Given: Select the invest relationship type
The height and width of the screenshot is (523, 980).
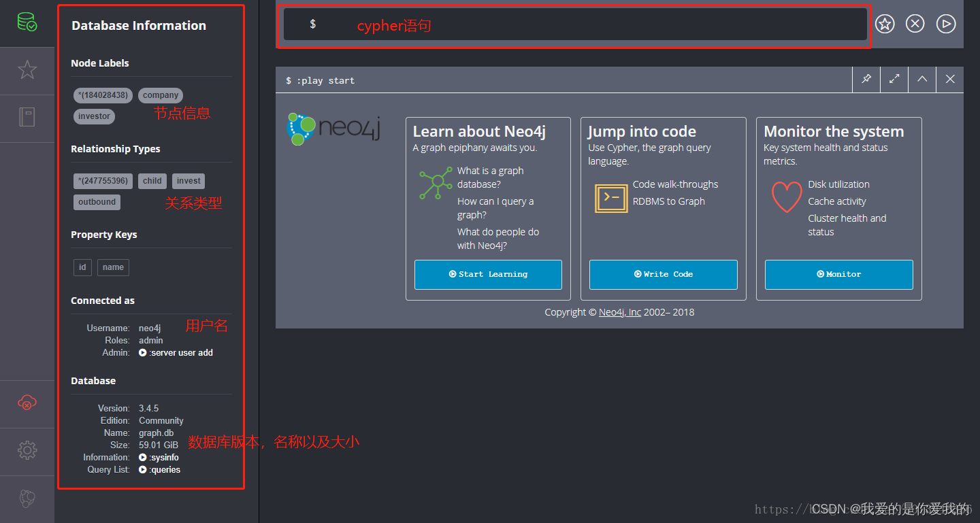Looking at the screenshot, I should [189, 181].
